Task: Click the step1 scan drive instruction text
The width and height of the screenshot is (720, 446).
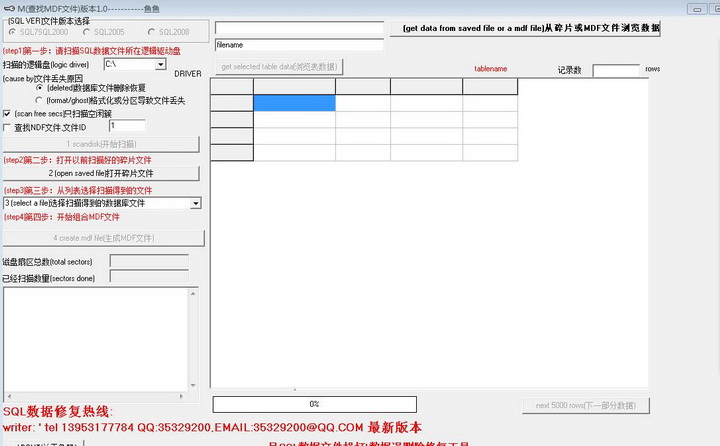Action: pos(92,51)
